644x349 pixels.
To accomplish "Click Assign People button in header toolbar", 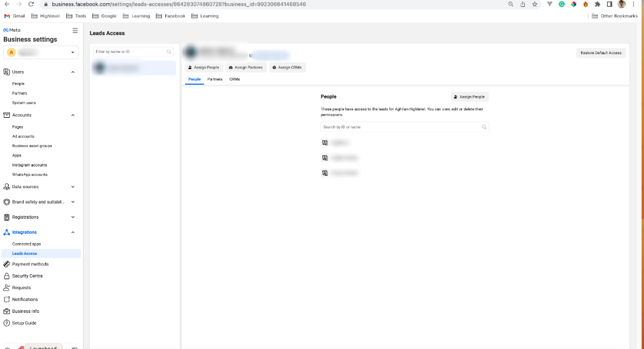I will coord(204,67).
